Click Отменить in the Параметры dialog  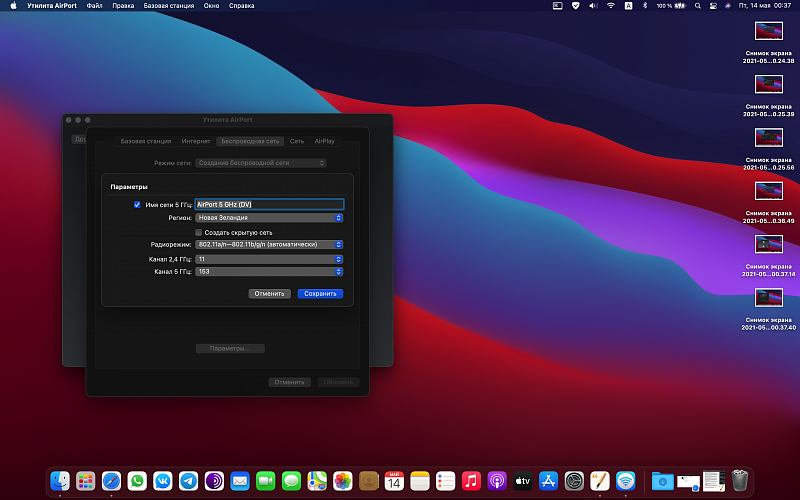point(270,294)
